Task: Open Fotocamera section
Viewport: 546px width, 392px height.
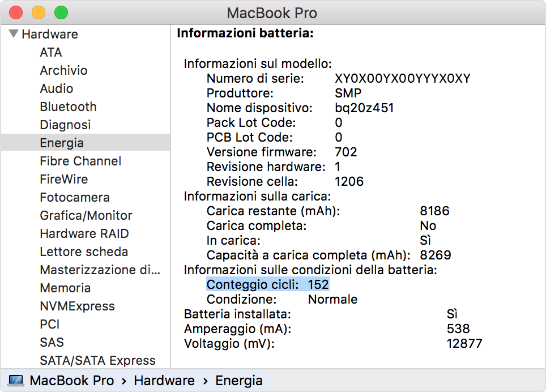Action: [x=75, y=197]
